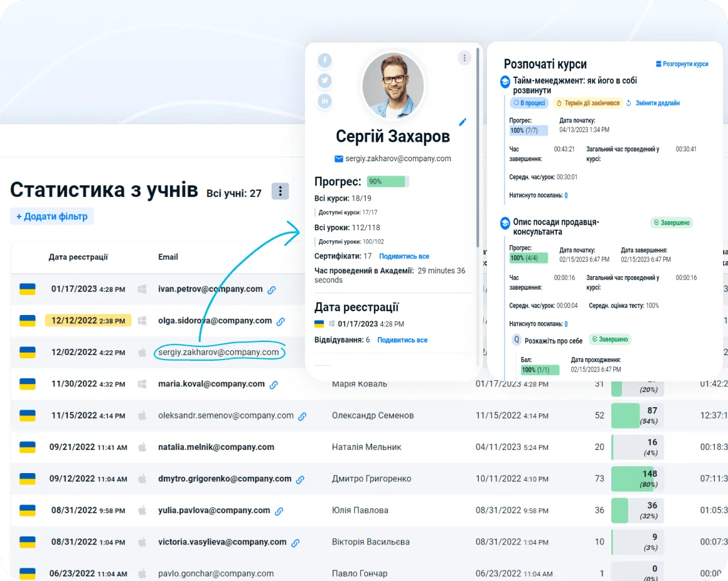Click the Додати фільтр button
Screen dimensions: 728x581
[x=52, y=216]
